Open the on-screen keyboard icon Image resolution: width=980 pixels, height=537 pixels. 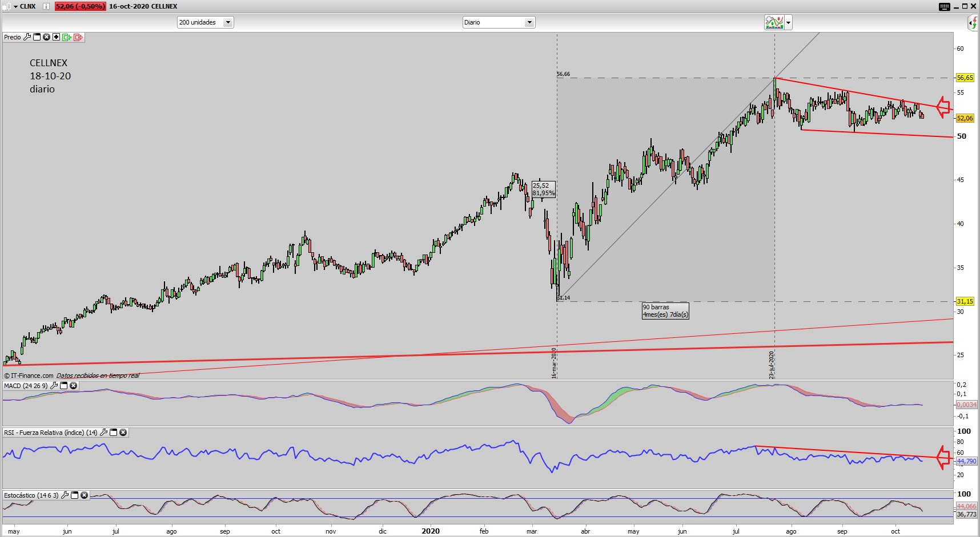click(x=945, y=6)
